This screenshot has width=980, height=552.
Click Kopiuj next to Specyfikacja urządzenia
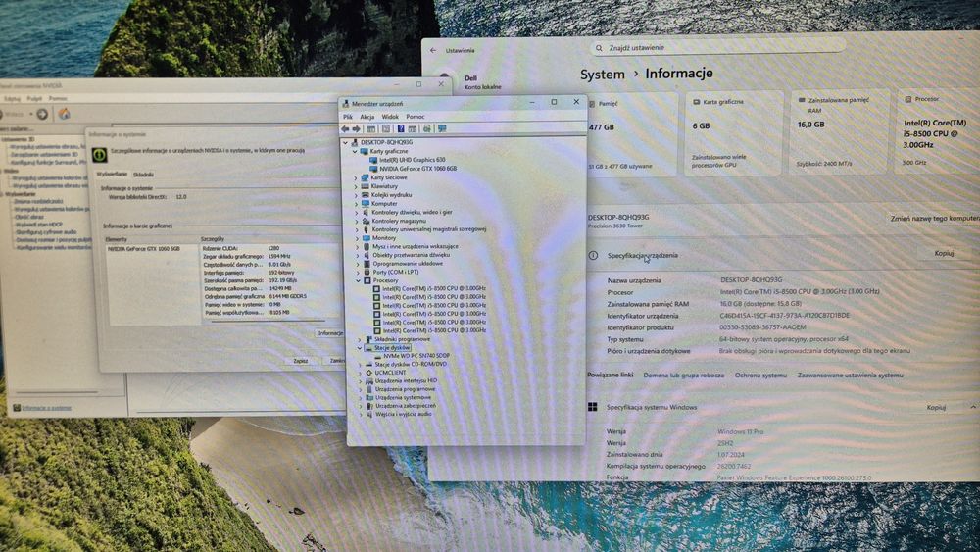(944, 254)
